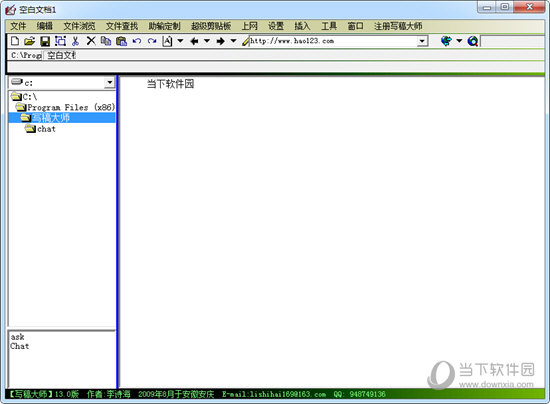550x404 pixels.
Task: Minimize the 空白文档1 window
Action: click(x=487, y=7)
